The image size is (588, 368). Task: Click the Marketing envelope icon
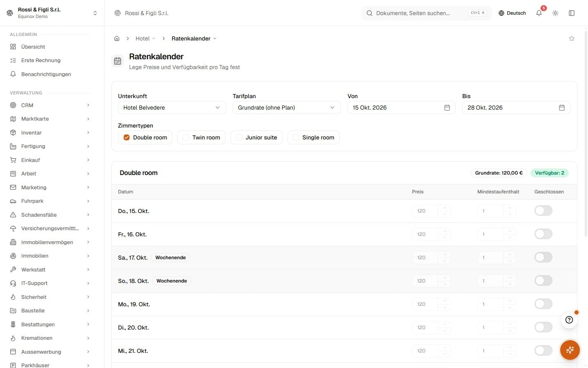point(13,187)
